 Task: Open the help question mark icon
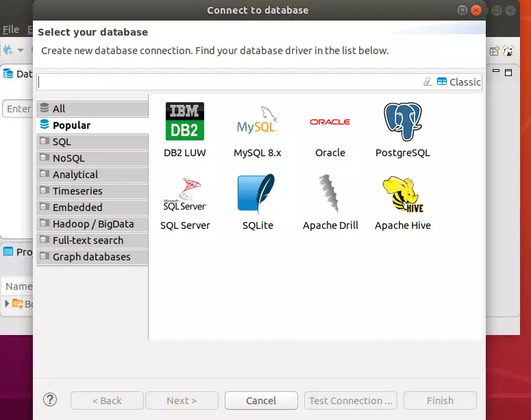50,400
